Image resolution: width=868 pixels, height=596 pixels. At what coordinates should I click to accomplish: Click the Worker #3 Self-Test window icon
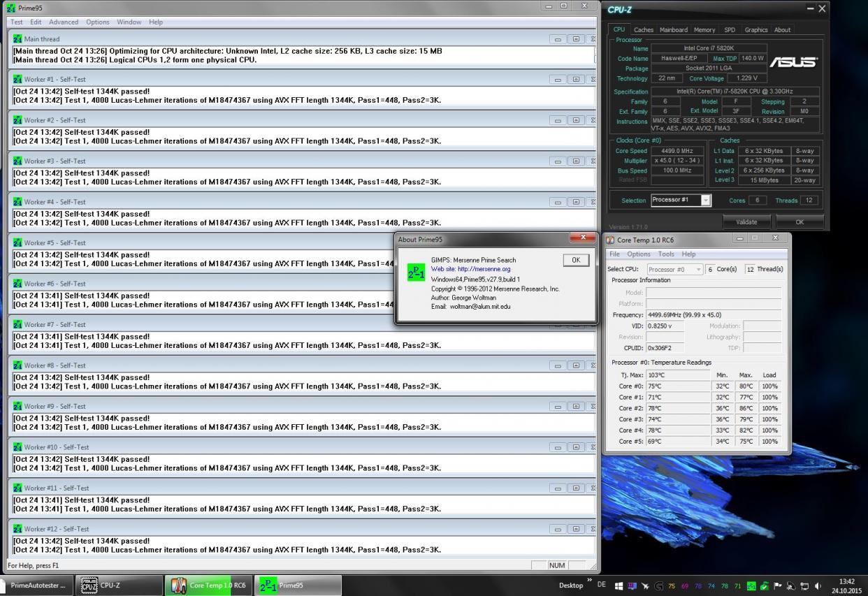(17, 161)
